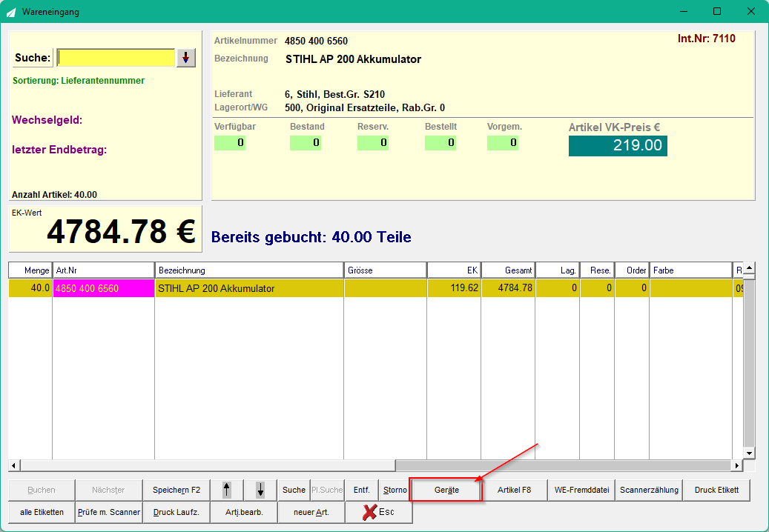Click the Rese. column header
Screen dimensions: 769x532
click(x=598, y=270)
